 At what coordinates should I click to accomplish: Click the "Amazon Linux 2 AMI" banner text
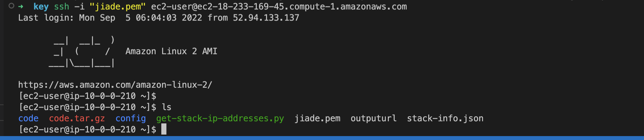click(171, 51)
